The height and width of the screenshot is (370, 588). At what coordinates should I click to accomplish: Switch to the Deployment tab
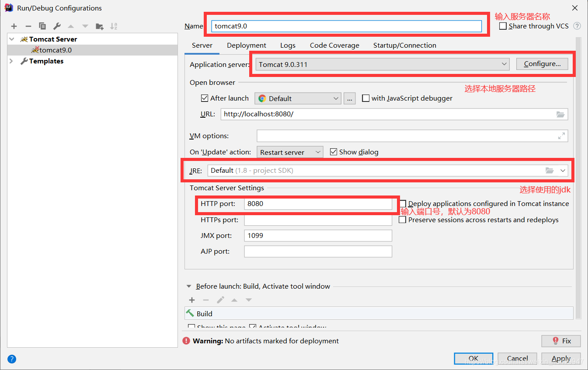247,45
